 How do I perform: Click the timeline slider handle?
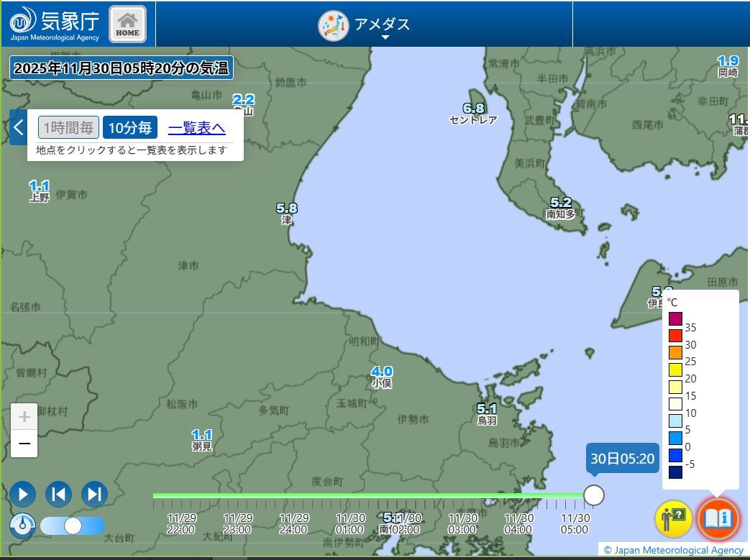593,495
